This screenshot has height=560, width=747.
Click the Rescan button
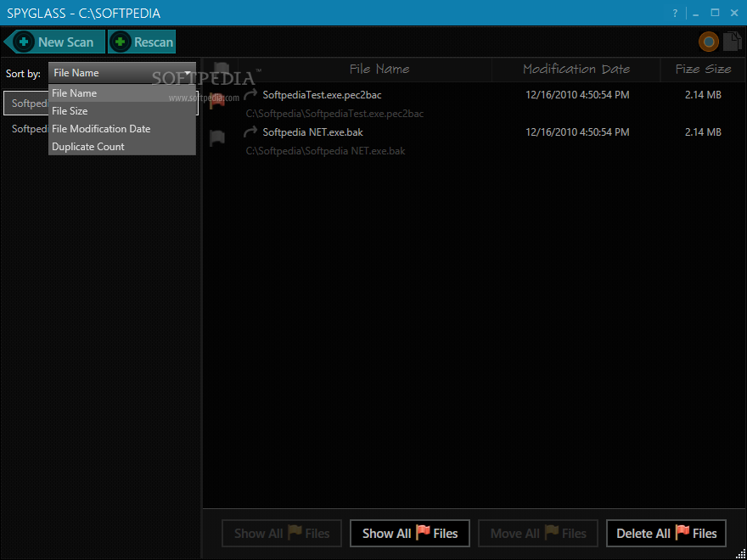[142, 42]
